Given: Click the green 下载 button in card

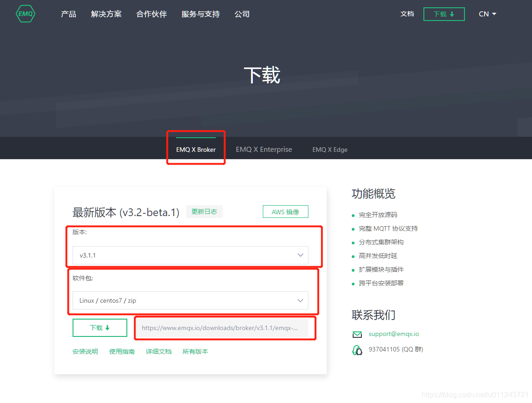Looking at the screenshot, I should point(100,328).
